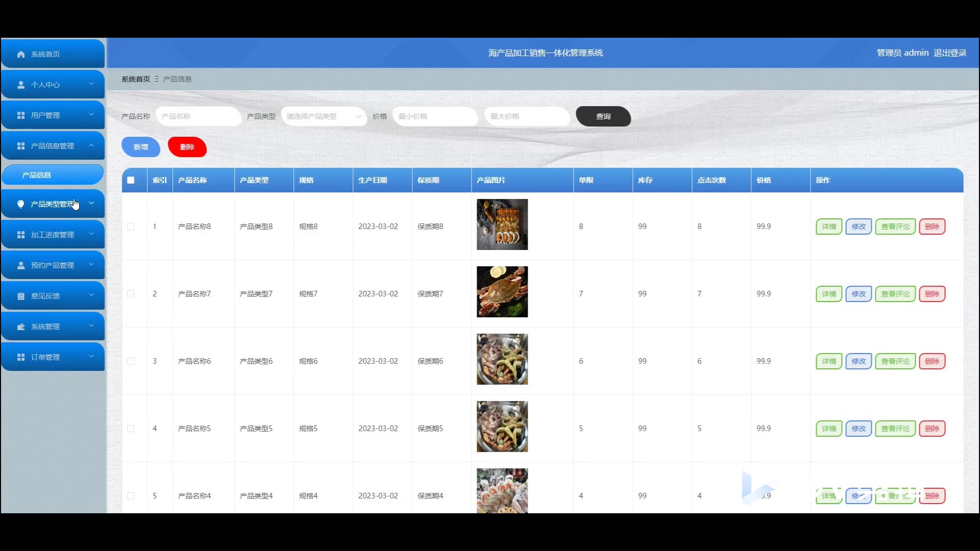980x551 pixels.
Task: Toggle the select-all checkbox in table header
Action: 131,180
